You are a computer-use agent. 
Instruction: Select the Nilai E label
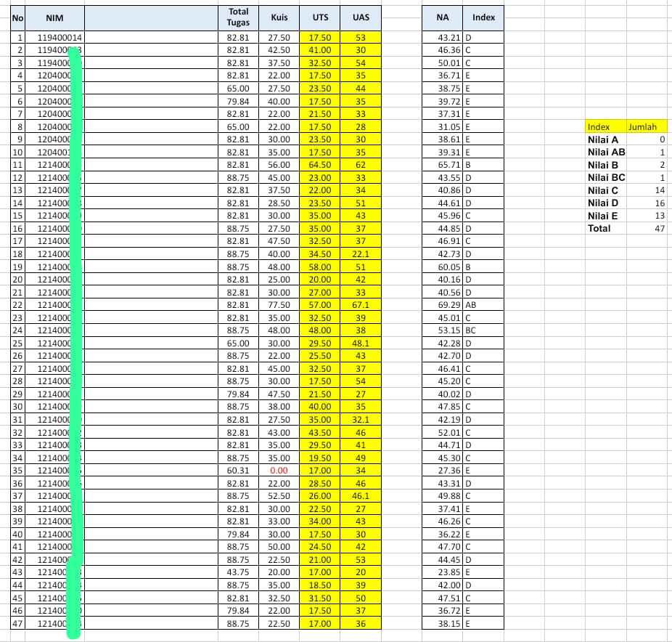tap(602, 216)
